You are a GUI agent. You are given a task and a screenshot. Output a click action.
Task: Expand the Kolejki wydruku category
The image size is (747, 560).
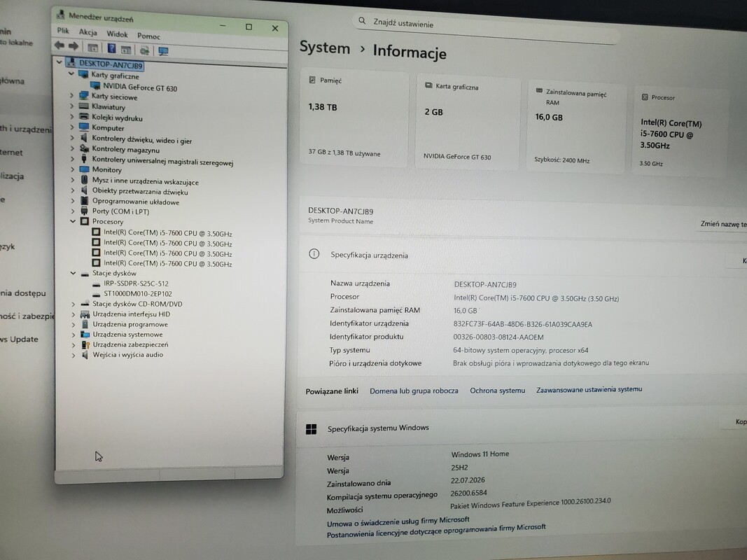[x=72, y=116]
